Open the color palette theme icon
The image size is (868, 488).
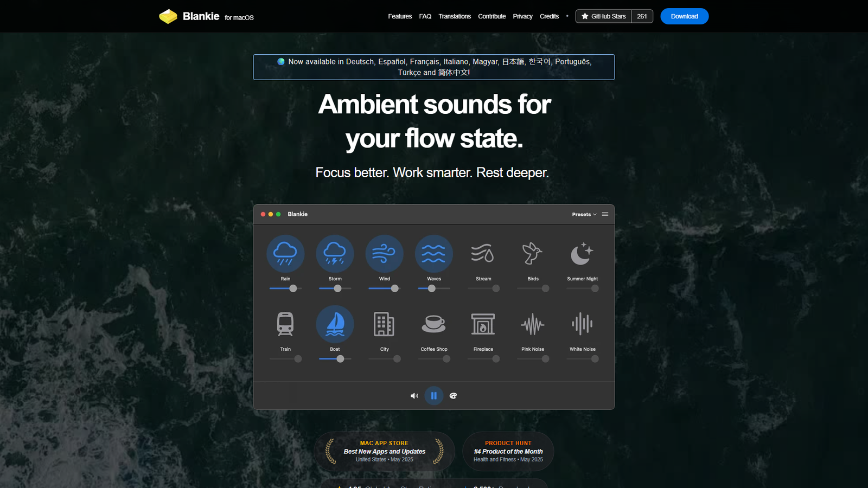point(454,396)
